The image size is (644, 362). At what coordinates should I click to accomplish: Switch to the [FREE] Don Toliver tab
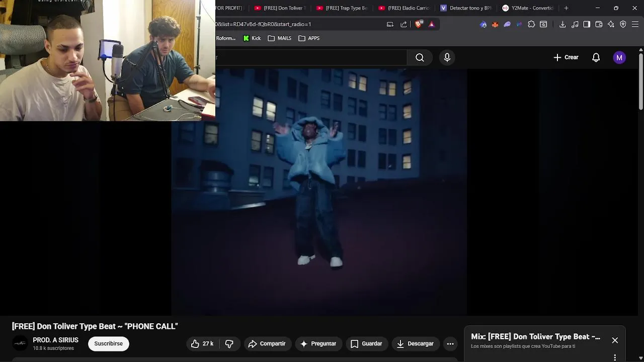pyautogui.click(x=280, y=8)
